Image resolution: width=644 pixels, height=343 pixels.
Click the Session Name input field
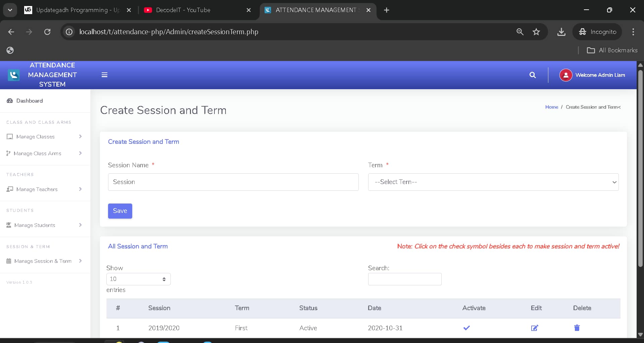point(233,182)
